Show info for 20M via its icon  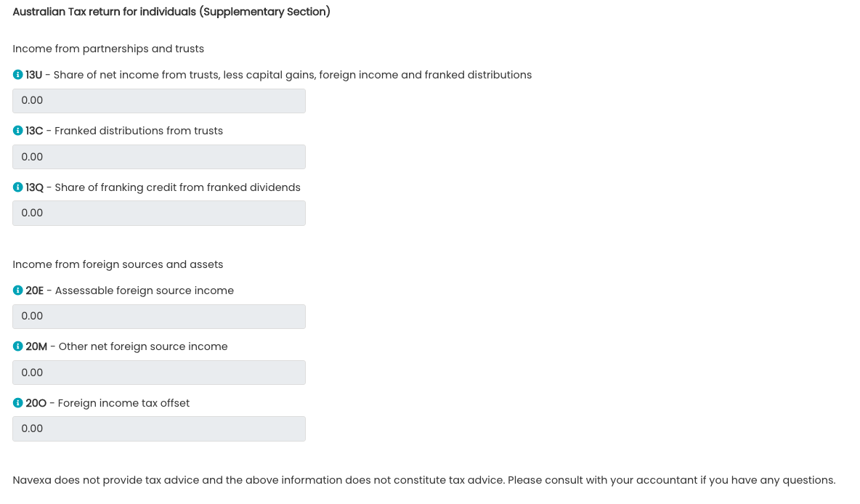click(18, 346)
